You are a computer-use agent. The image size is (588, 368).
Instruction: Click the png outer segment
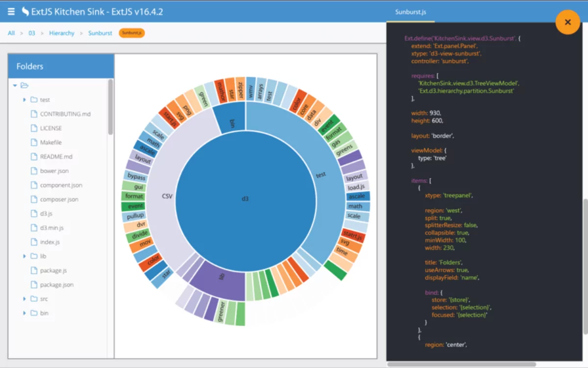coord(187,110)
